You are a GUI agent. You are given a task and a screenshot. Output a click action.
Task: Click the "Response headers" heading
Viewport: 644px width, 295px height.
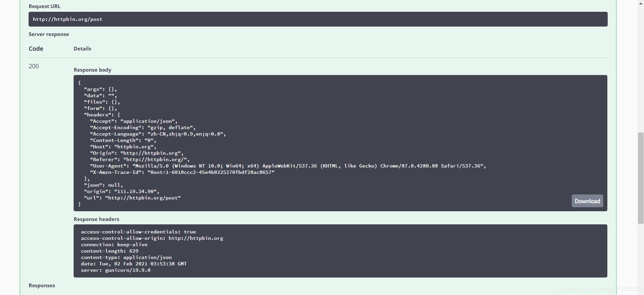point(96,219)
